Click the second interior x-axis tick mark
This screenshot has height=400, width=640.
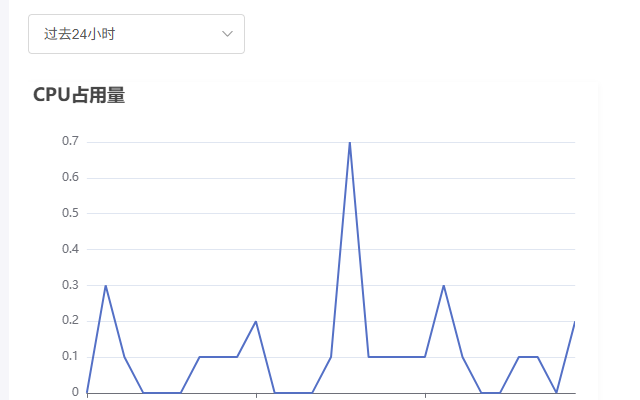(425, 395)
